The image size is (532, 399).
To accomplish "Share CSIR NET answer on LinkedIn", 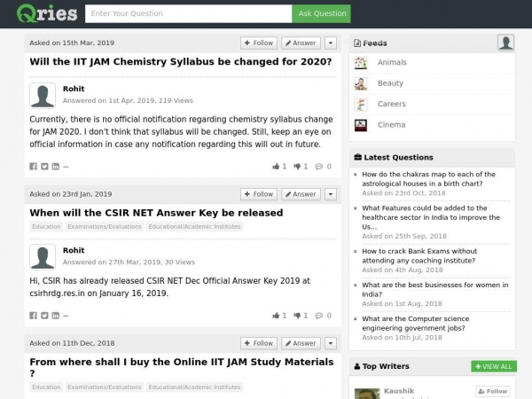I will point(55,316).
